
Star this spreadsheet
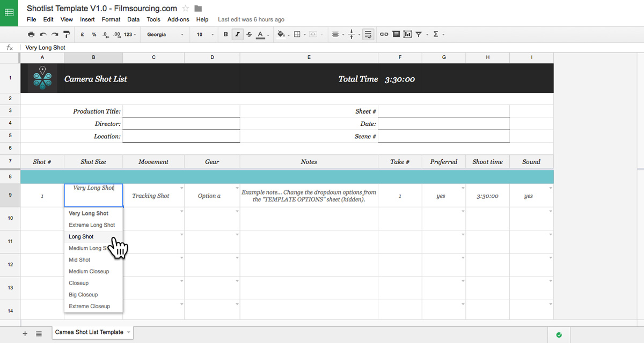186,8
